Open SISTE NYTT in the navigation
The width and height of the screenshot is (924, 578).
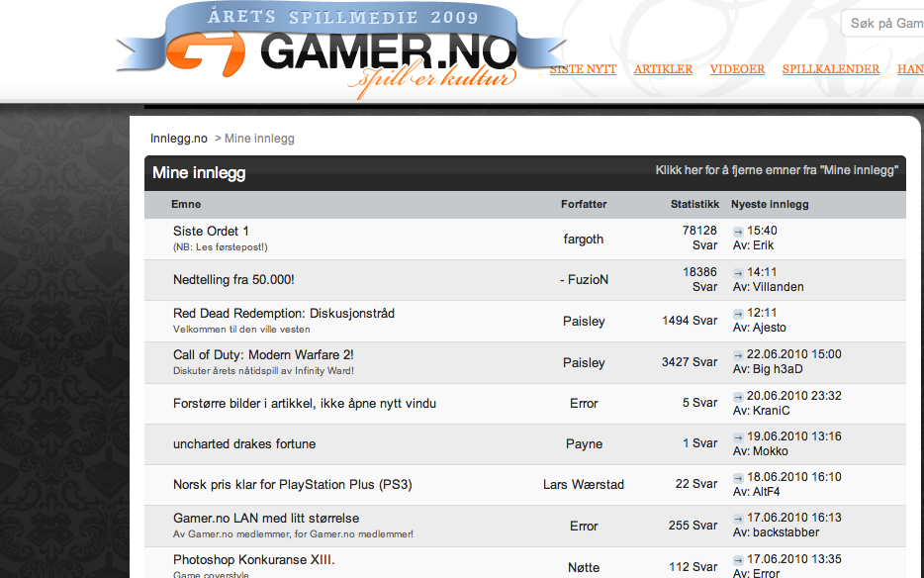point(583,69)
